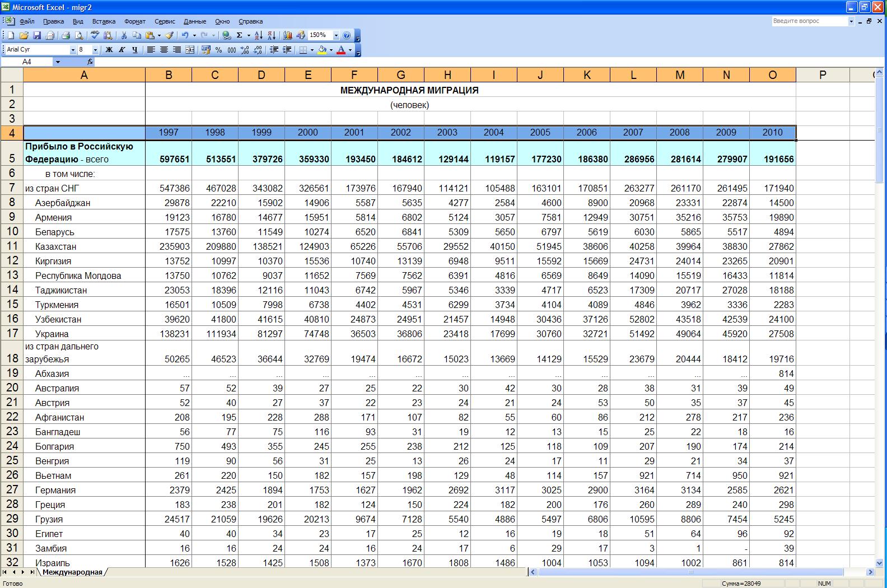Select the Международная sheet tab
This screenshot has height=588, width=887.
[72, 572]
